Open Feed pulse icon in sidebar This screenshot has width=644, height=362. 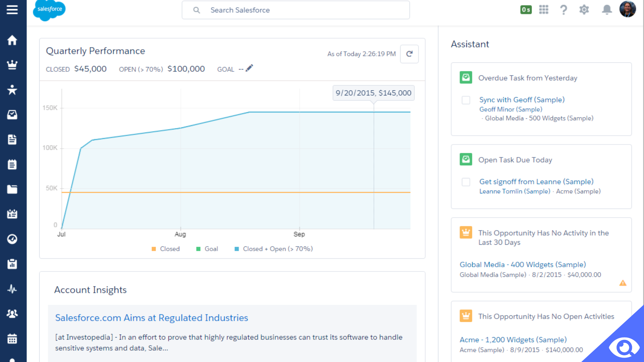12,289
